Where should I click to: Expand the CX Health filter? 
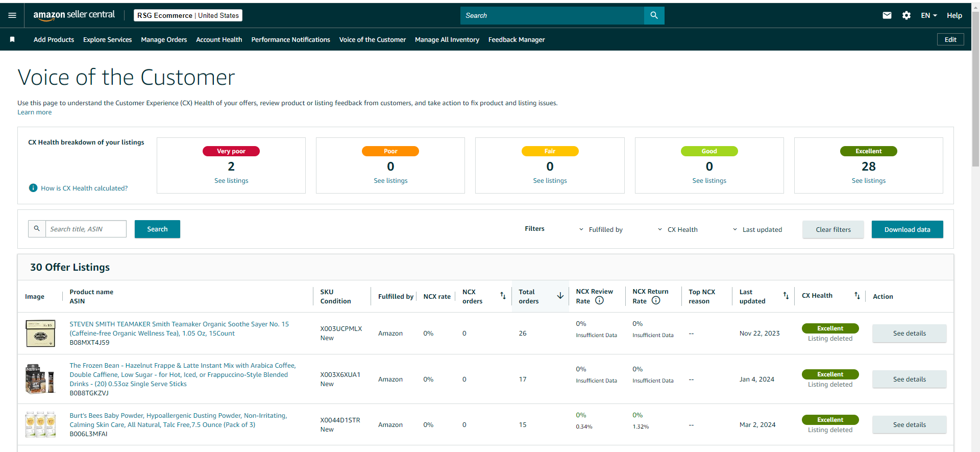tap(677, 230)
